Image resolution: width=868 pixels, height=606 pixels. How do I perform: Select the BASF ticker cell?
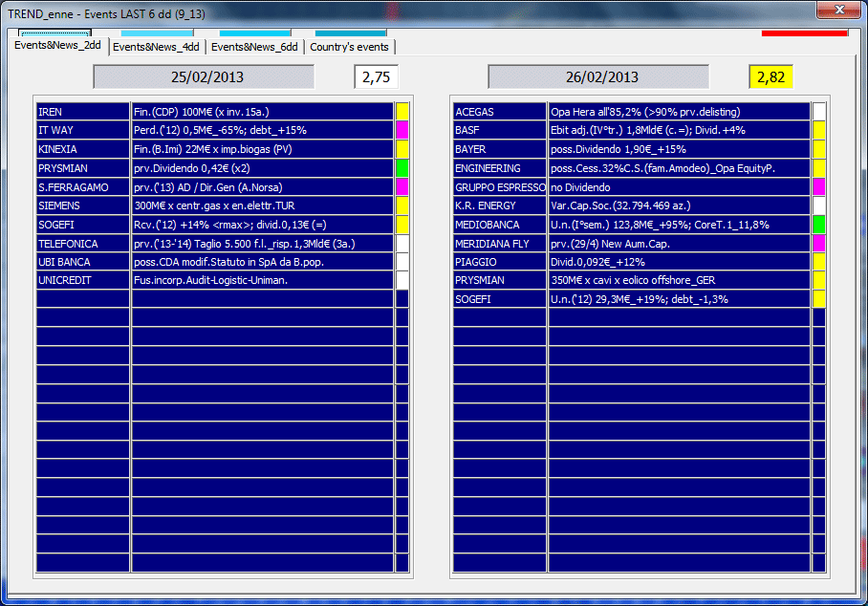point(500,130)
